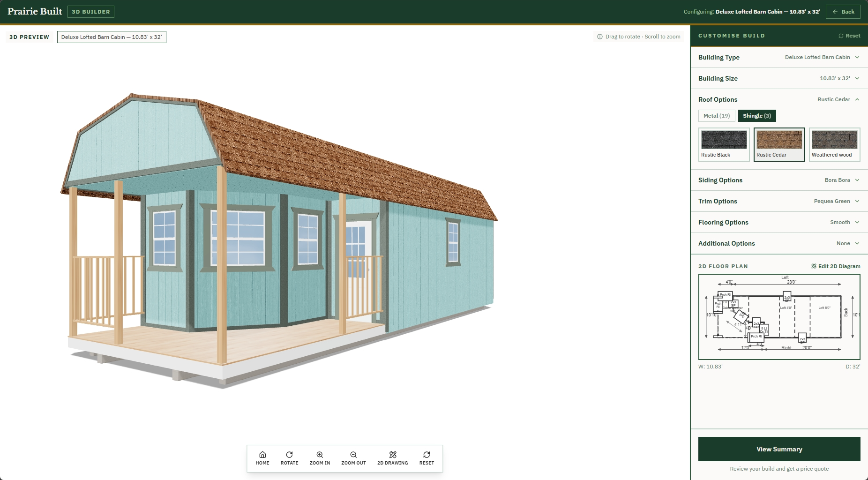This screenshot has width=868, height=480.
Task: Choose the Rustic Cedar shingle swatch
Action: (x=779, y=144)
